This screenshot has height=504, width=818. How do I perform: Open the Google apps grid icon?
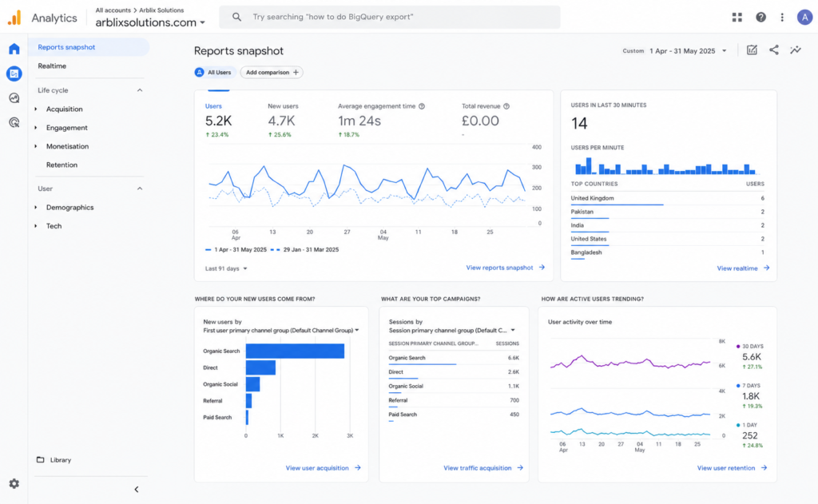737,18
